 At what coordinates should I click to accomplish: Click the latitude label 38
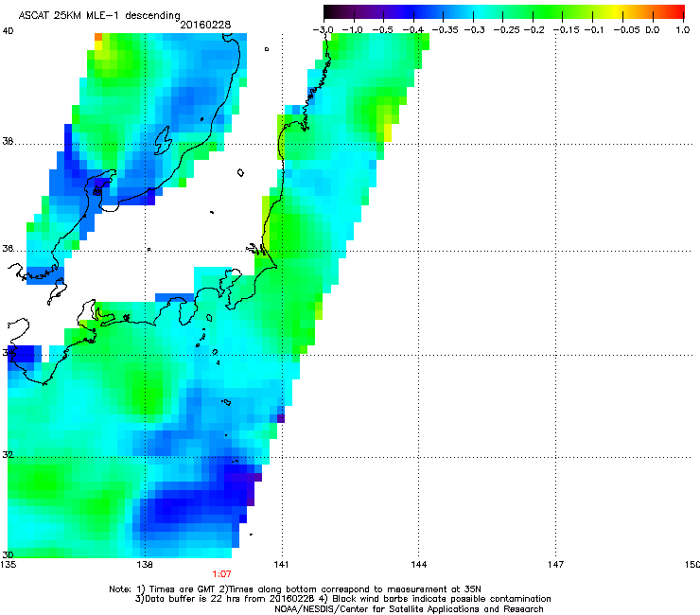(x=8, y=142)
